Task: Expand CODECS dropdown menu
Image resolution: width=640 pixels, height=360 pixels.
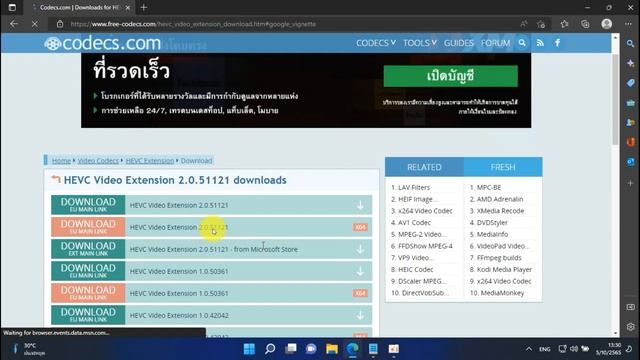Action: pyautogui.click(x=376, y=43)
